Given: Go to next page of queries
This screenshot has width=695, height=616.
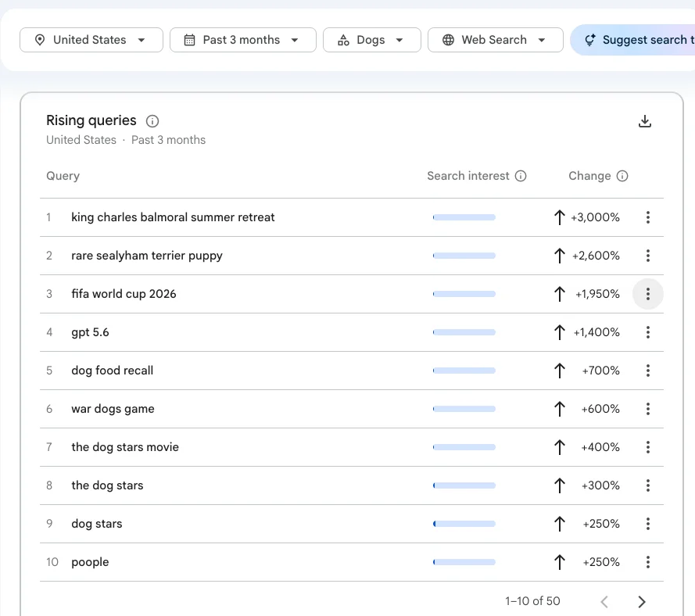Looking at the screenshot, I should 641,601.
